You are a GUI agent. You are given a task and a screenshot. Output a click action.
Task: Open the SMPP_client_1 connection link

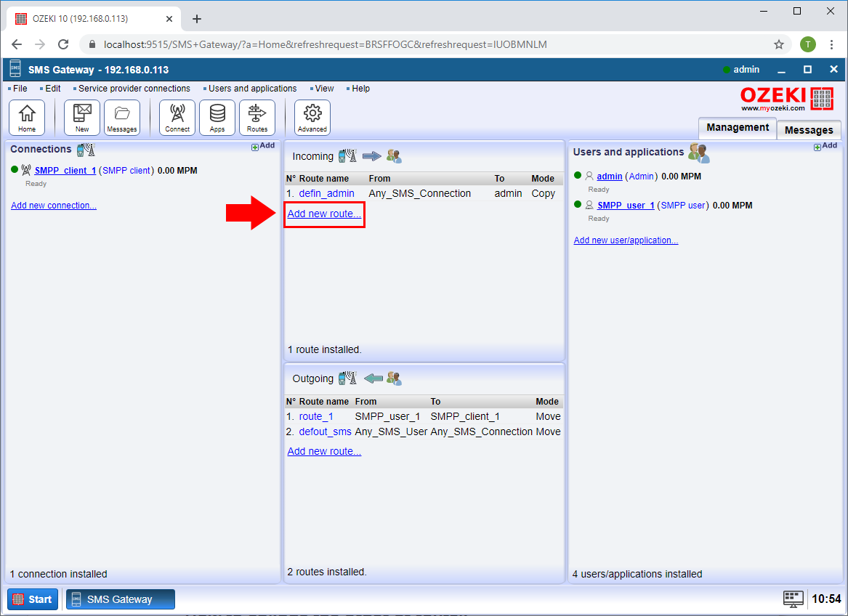coord(65,171)
